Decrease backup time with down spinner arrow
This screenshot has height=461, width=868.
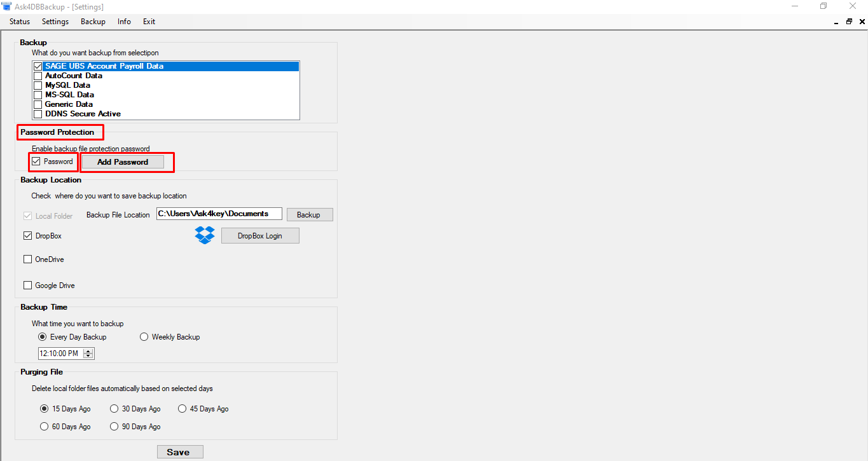tap(88, 356)
